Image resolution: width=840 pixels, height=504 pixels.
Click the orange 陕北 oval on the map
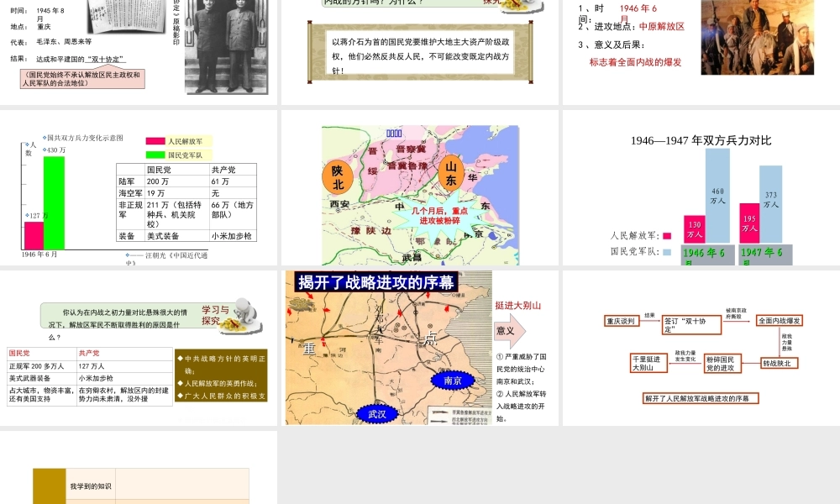click(x=338, y=177)
